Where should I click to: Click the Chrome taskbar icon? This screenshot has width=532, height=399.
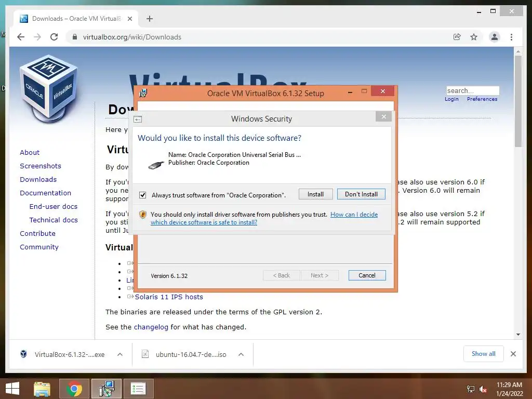pos(74,389)
